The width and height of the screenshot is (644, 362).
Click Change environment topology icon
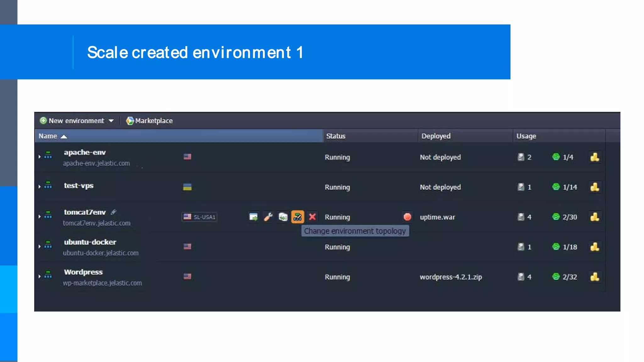click(297, 217)
